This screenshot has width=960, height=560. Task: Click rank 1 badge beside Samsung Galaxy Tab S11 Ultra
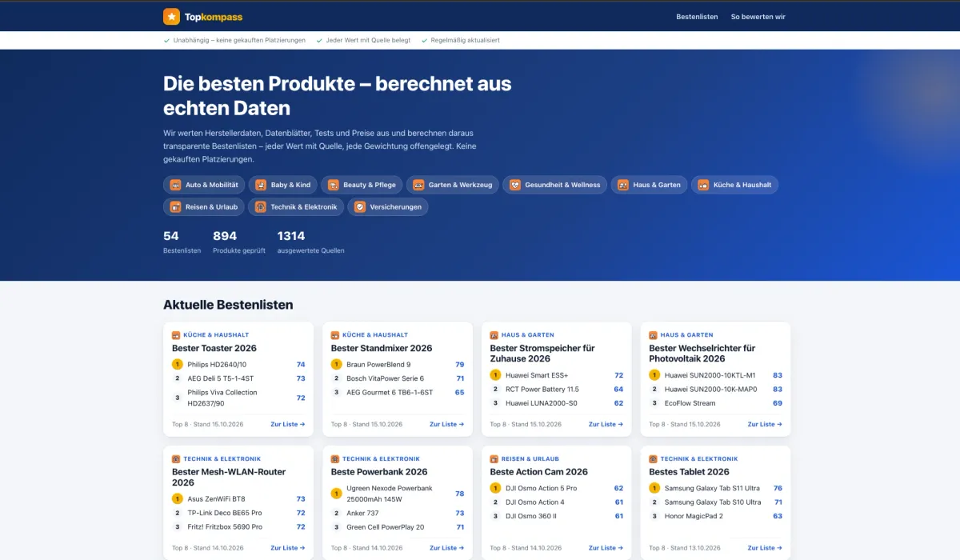click(x=654, y=488)
